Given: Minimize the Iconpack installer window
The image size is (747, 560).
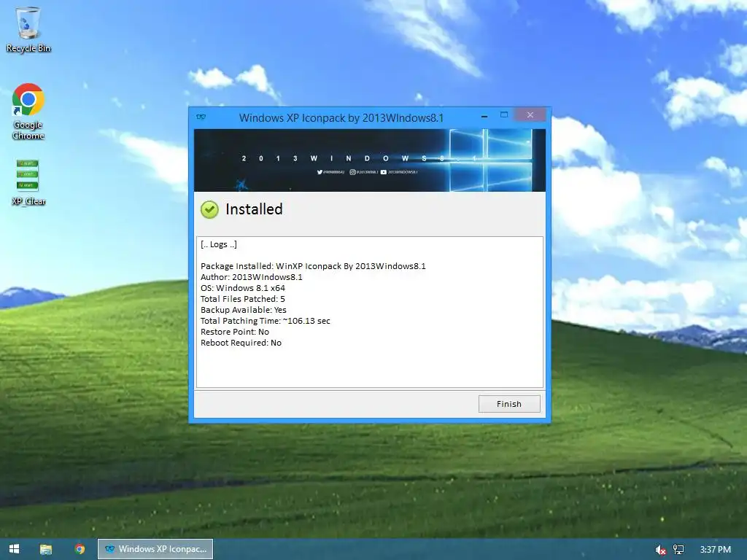Looking at the screenshot, I should coord(484,116).
